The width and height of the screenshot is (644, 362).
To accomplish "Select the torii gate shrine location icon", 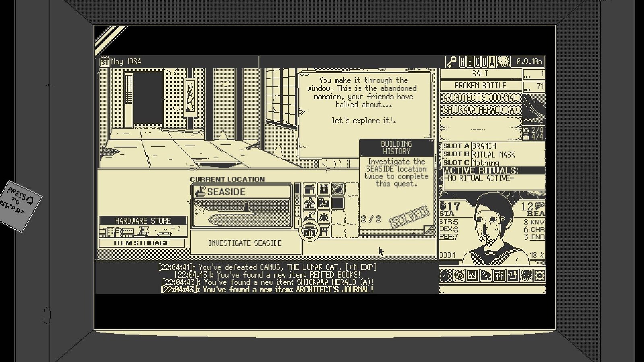I will [x=324, y=231].
